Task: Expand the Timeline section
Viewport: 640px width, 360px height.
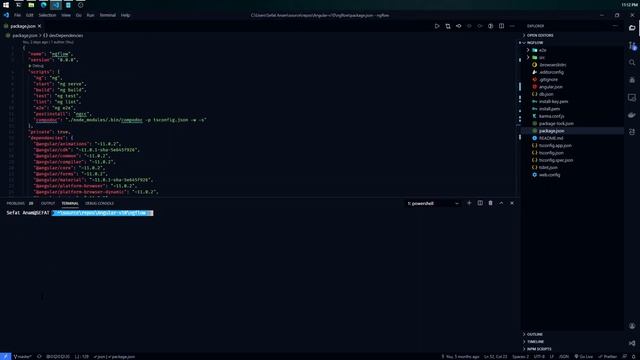Action: [535, 342]
